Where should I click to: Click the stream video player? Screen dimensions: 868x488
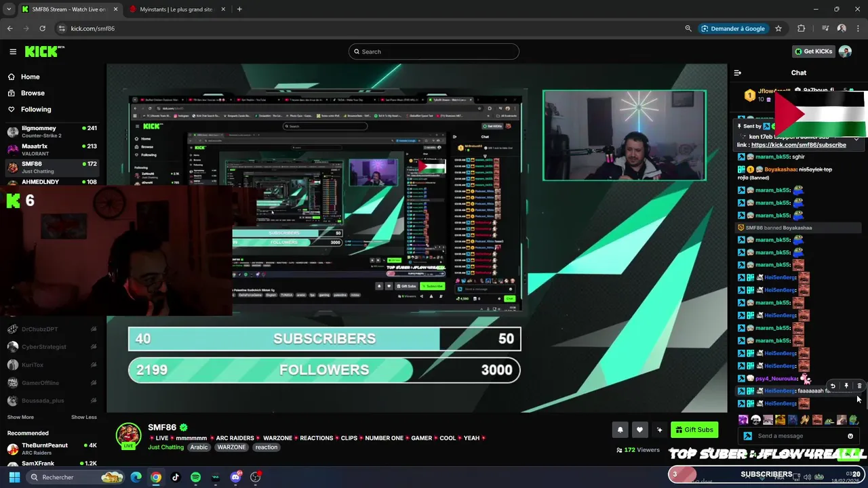click(x=416, y=238)
